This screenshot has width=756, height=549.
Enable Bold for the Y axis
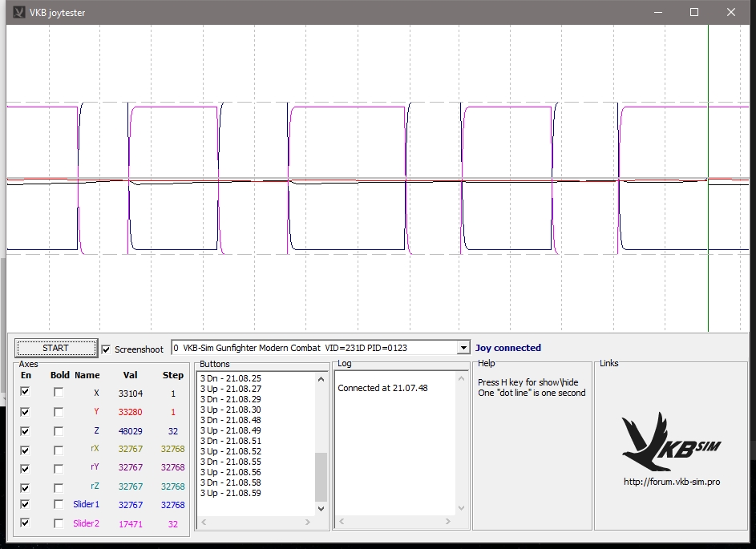click(59, 411)
